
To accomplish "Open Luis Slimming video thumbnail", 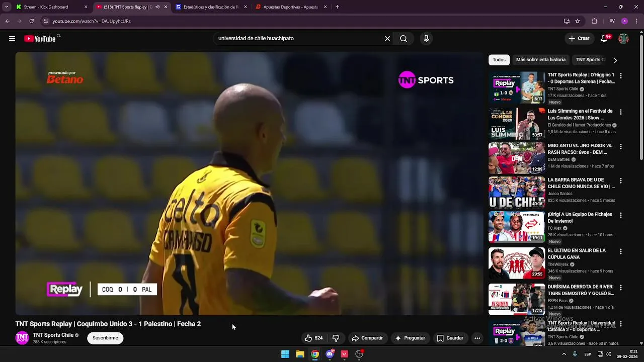I will (517, 124).
